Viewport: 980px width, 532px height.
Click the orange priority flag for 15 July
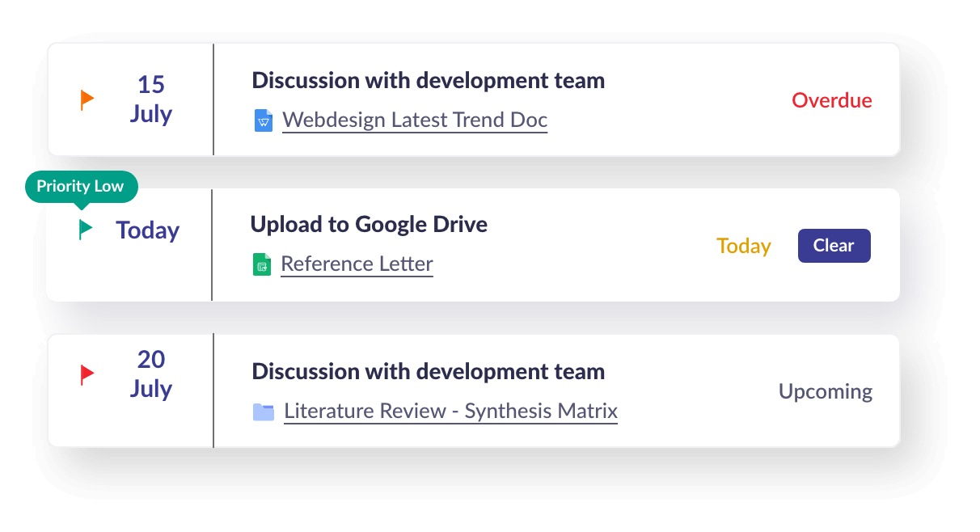coord(87,100)
